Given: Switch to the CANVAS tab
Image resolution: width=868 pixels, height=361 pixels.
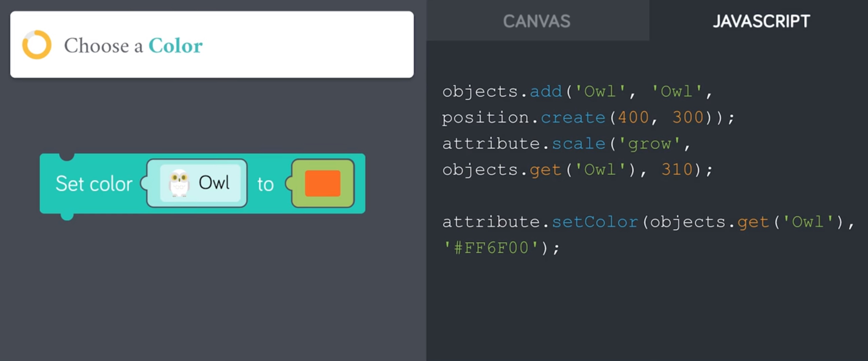Looking at the screenshot, I should tap(538, 21).
